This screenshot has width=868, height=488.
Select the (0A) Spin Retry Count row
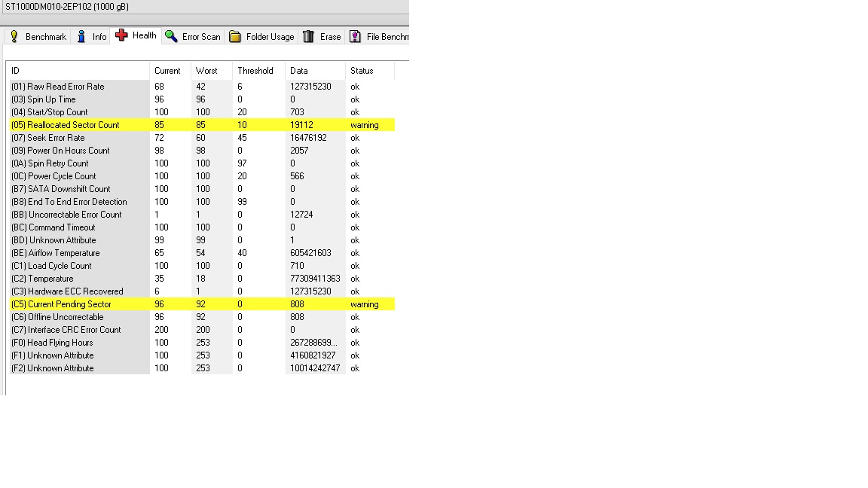pos(202,163)
